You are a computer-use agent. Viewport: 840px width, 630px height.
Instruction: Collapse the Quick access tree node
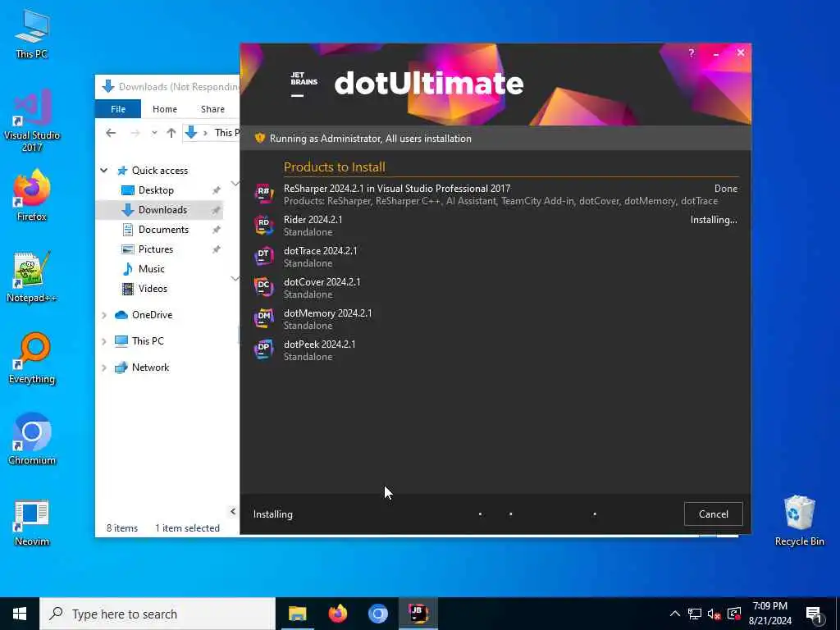click(104, 171)
